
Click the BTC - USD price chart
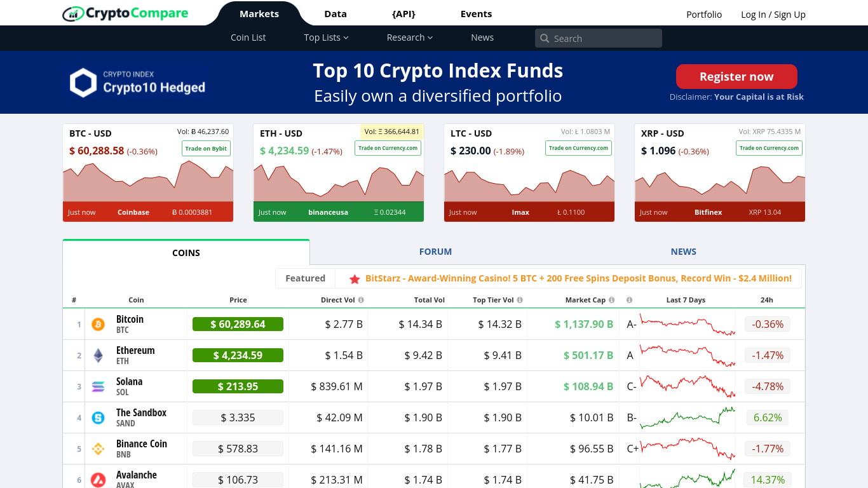148,181
